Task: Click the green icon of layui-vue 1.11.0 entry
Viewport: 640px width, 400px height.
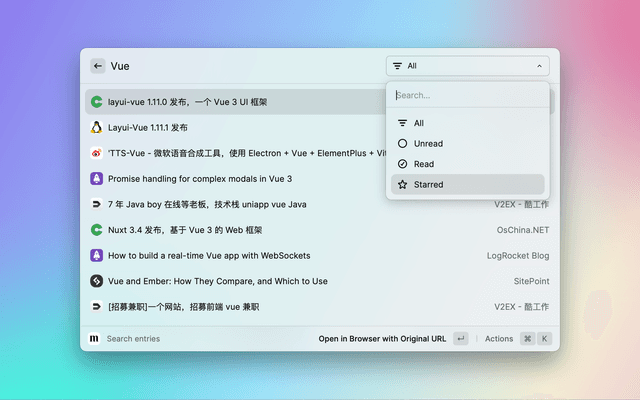Action: 97,102
